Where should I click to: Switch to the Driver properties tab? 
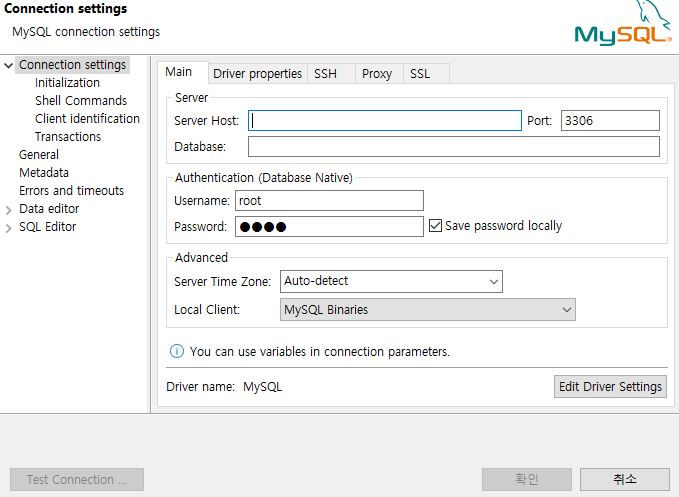point(257,74)
